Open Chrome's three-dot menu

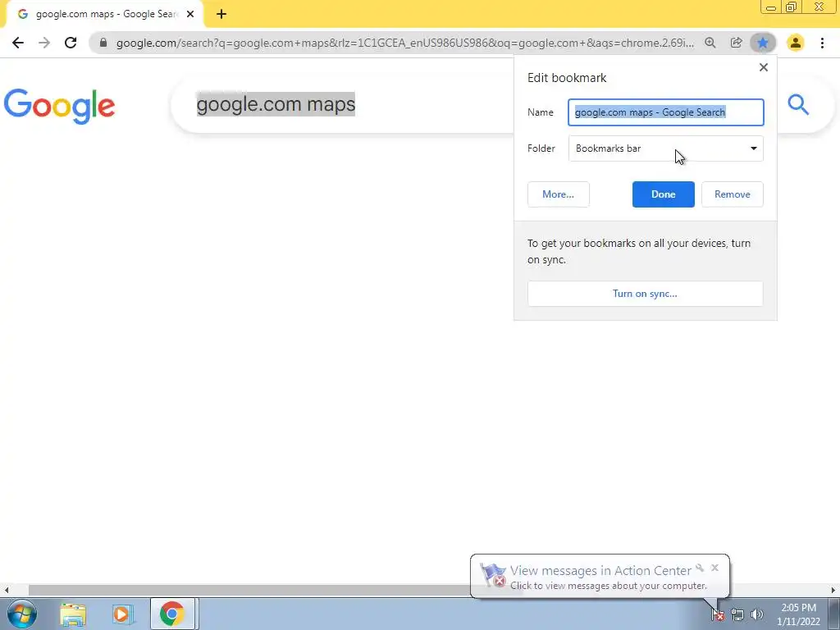point(822,43)
